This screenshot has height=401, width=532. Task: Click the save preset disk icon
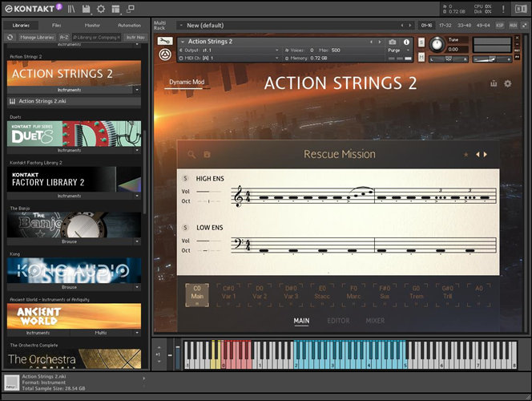click(x=206, y=154)
